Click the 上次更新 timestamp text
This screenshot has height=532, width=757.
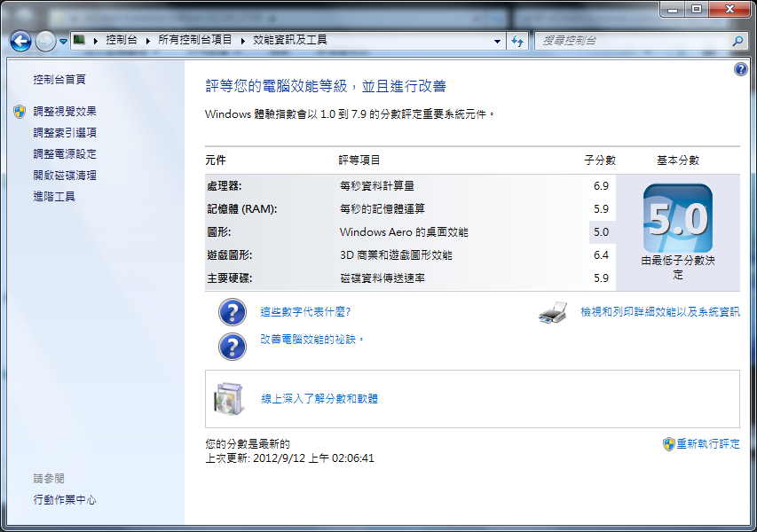[289, 458]
